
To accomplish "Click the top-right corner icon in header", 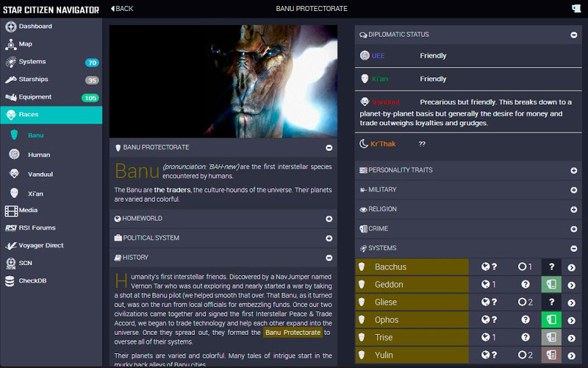I will click(x=575, y=8).
